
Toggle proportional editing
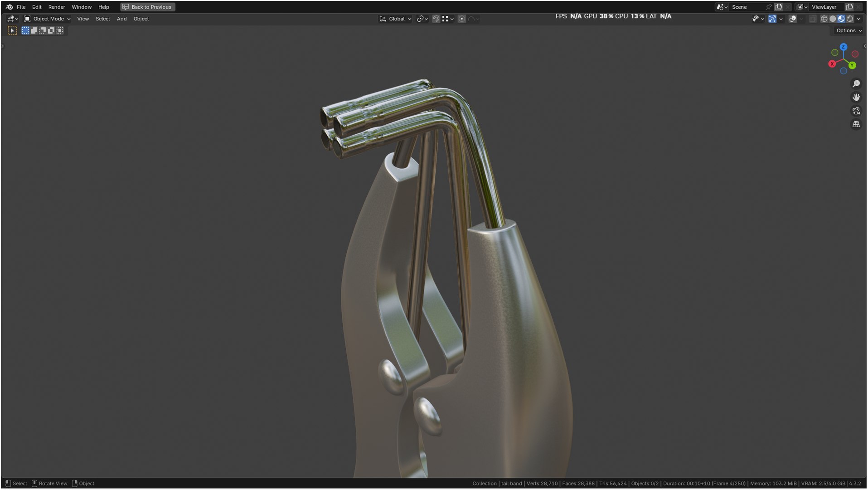tap(461, 19)
